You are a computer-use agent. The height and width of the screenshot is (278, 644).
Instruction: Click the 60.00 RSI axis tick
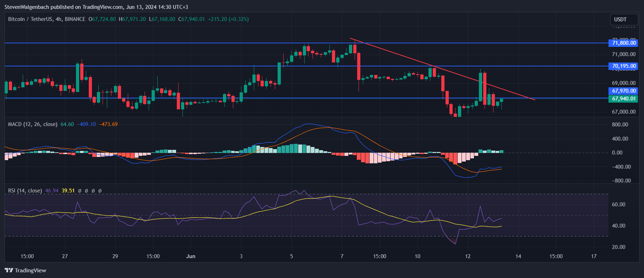pyautogui.click(x=618, y=205)
